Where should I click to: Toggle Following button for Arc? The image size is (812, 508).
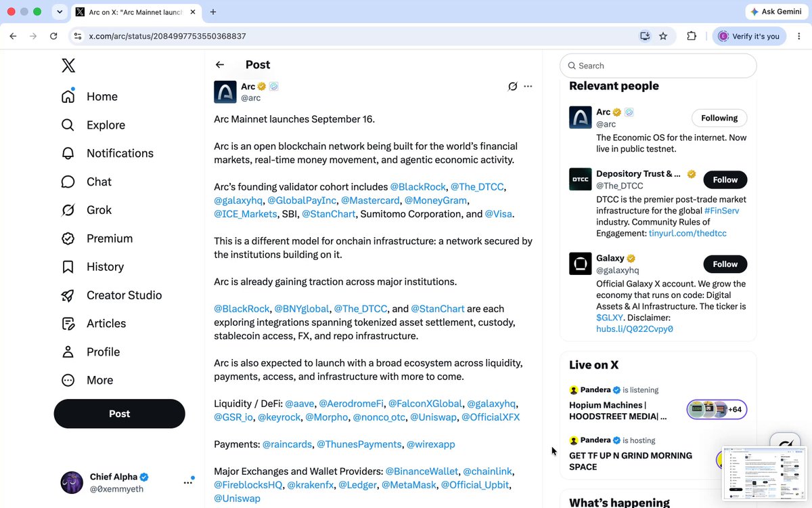coord(719,118)
